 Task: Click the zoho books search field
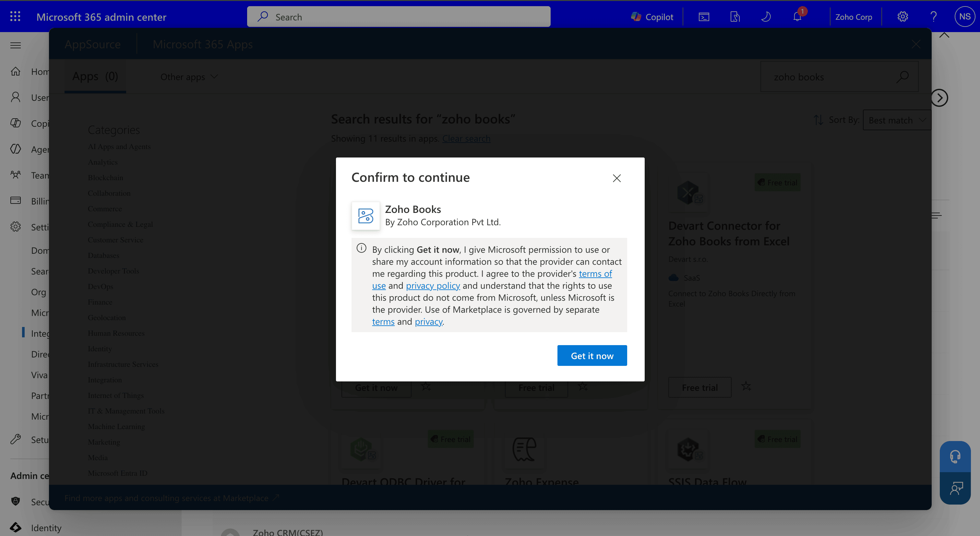tap(840, 77)
